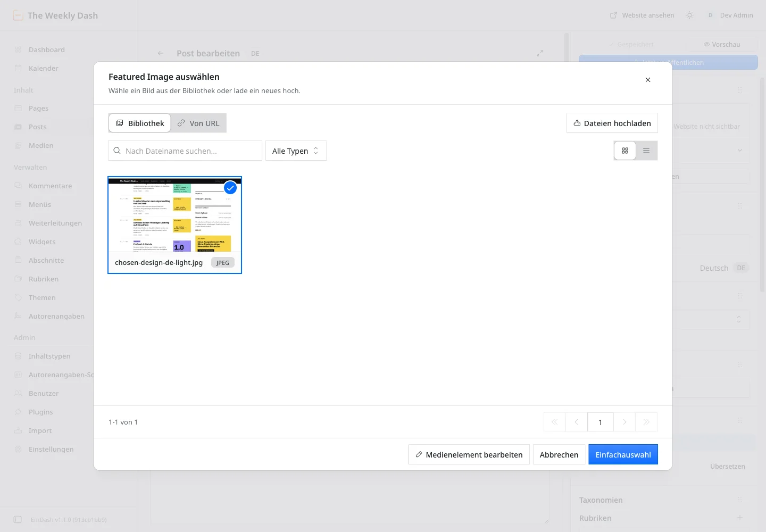Open Medien in the sidebar
Viewport: 766px width, 532px height.
pos(41,145)
